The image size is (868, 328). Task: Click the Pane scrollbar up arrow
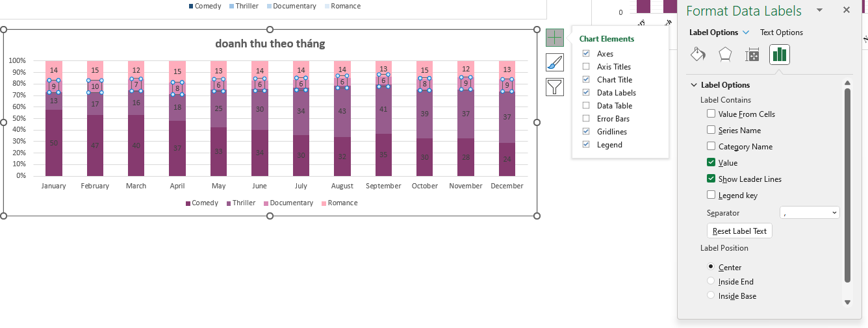pyautogui.click(x=847, y=82)
